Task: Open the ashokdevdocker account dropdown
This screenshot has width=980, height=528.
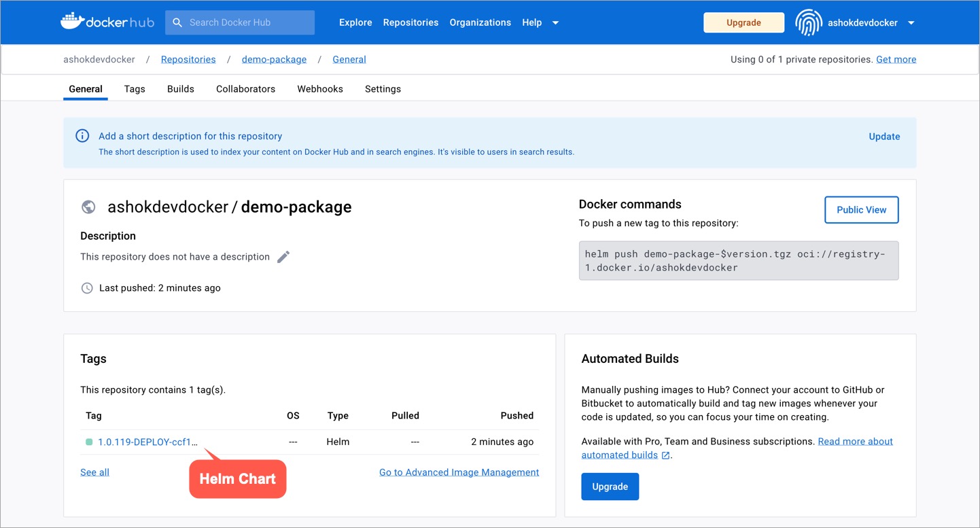Action: pos(911,22)
